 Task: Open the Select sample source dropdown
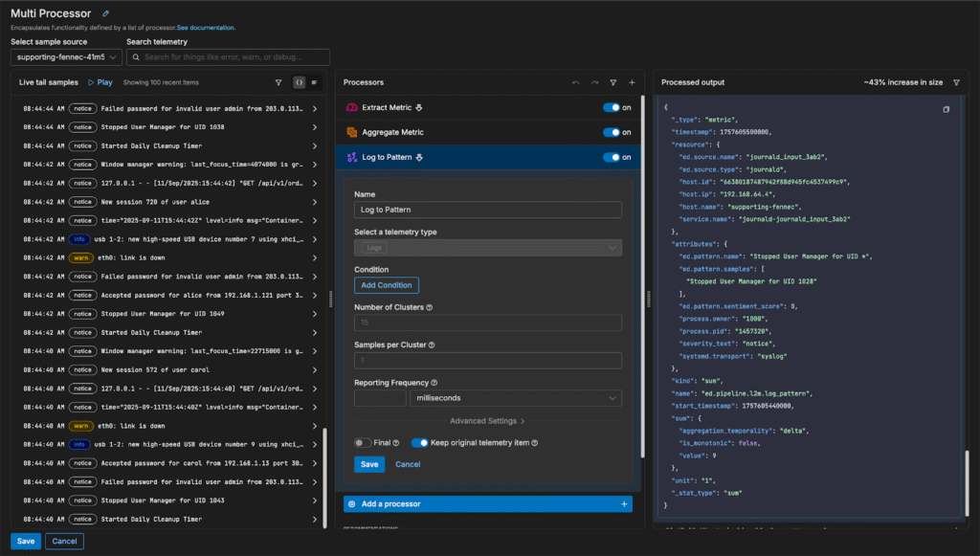(x=67, y=57)
